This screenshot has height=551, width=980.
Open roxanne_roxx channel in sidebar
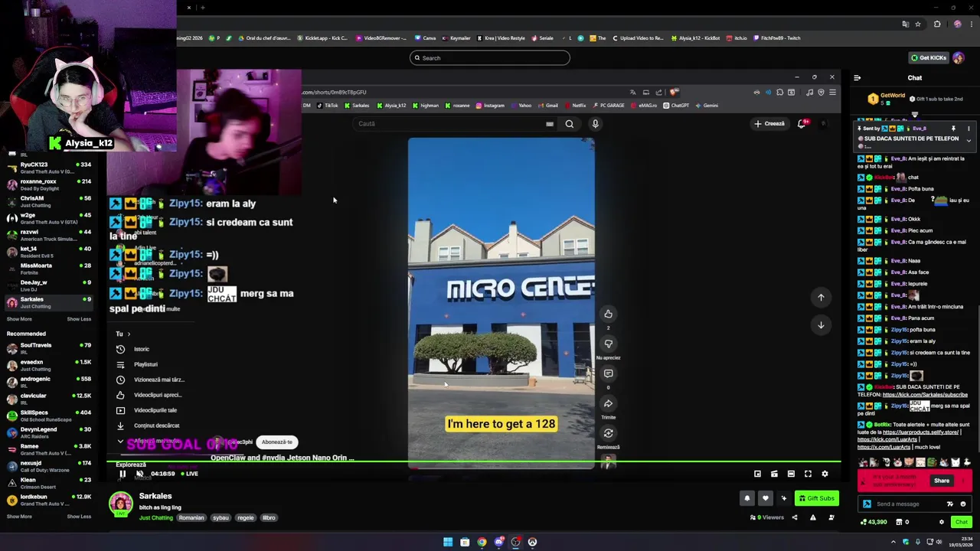(x=48, y=184)
